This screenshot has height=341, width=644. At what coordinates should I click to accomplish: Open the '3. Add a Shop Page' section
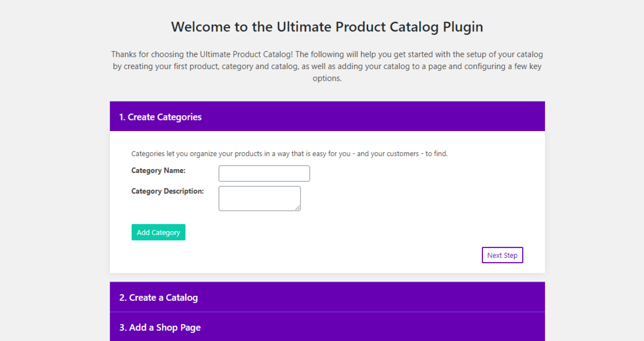[327, 327]
